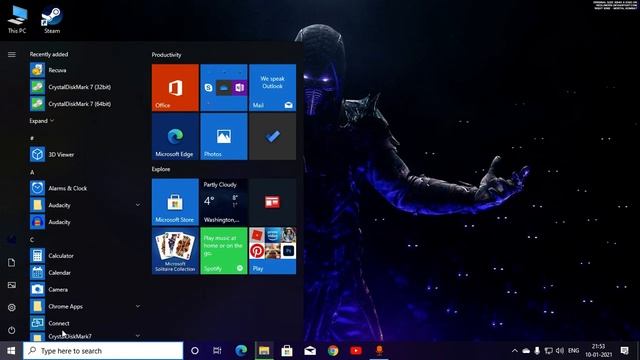Image resolution: width=640 pixels, height=360 pixels.
Task: Expand the Recently added list
Action: [x=41, y=121]
